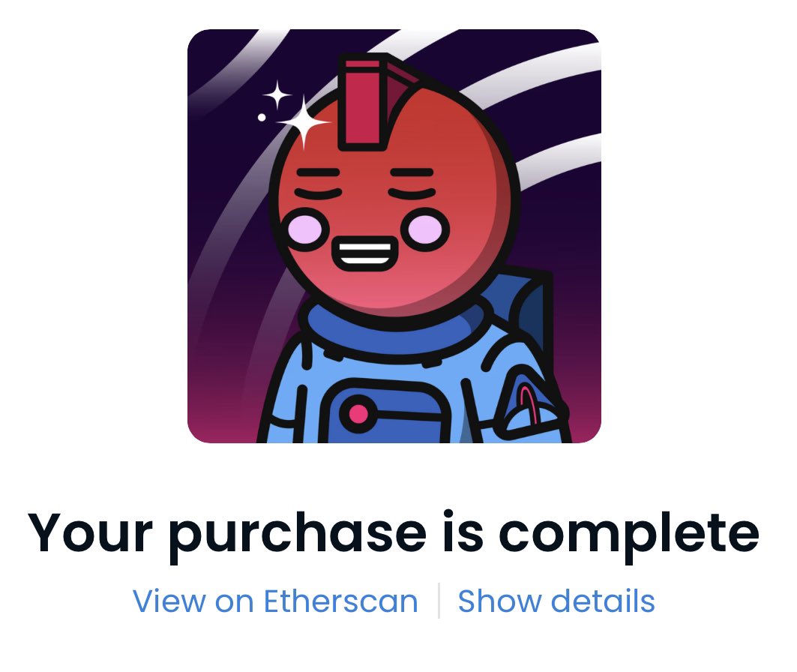797x672 pixels.
Task: Select the 'Your purchase is complete' heading
Action: 394,532
